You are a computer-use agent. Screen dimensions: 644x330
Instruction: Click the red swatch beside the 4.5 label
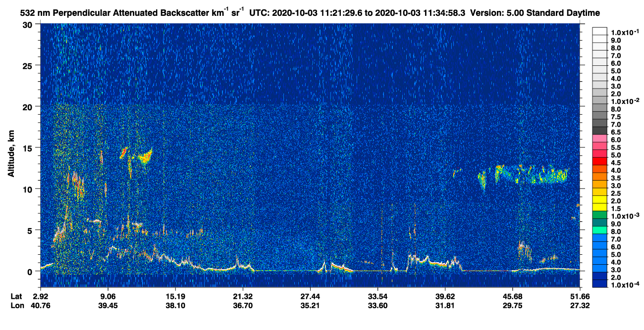pos(600,161)
